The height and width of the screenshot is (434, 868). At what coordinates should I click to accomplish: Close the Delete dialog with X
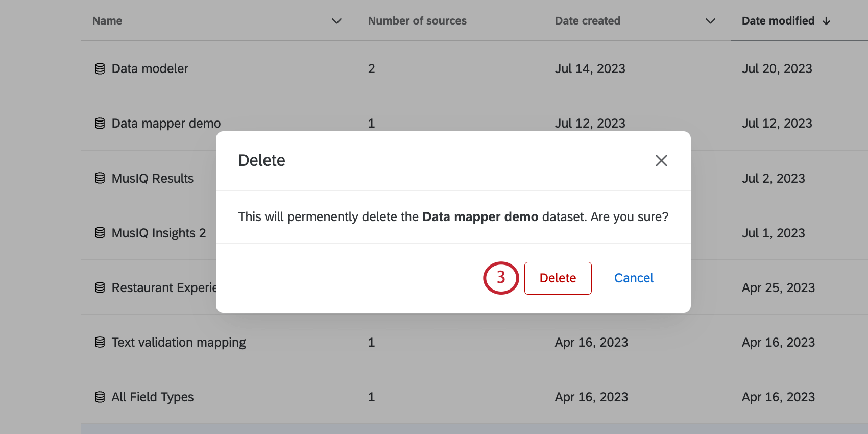(x=661, y=161)
